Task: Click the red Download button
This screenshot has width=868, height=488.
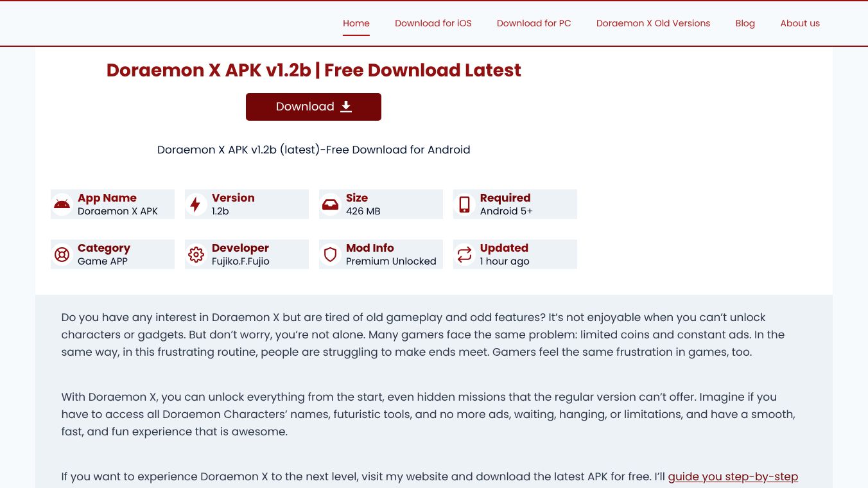Action: pyautogui.click(x=313, y=107)
